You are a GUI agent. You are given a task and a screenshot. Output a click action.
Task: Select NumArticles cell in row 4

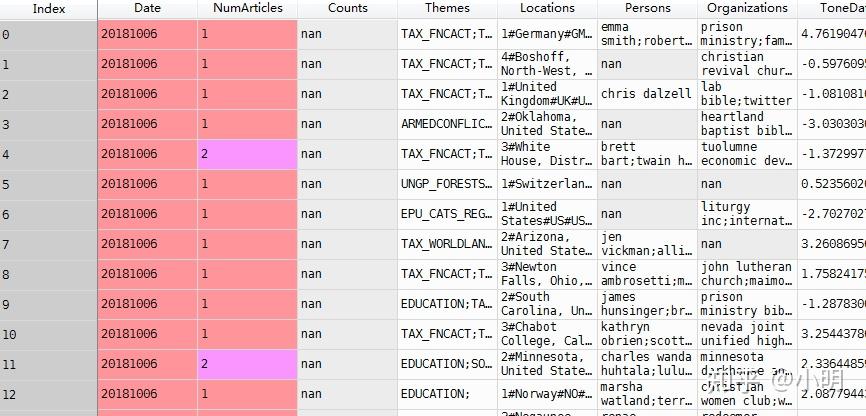tap(247, 154)
